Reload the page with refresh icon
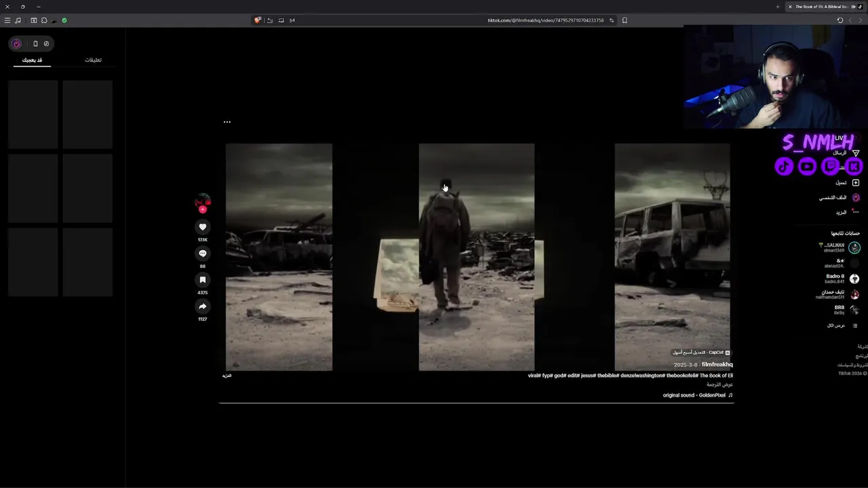 coord(840,20)
